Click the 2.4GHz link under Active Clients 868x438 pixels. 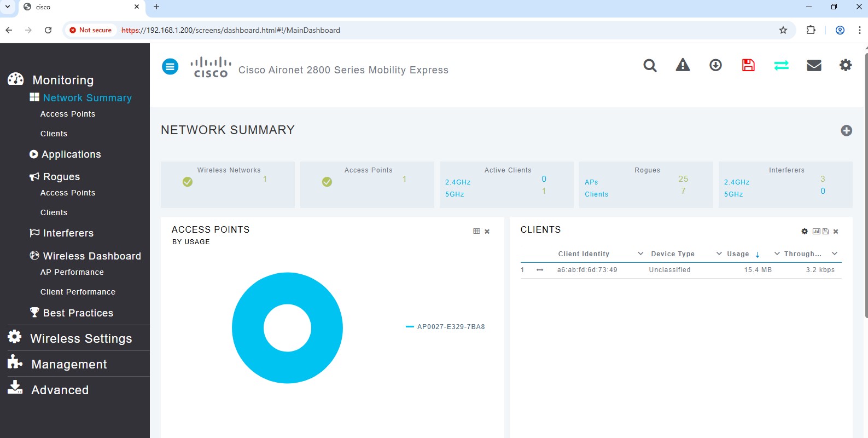[458, 182]
